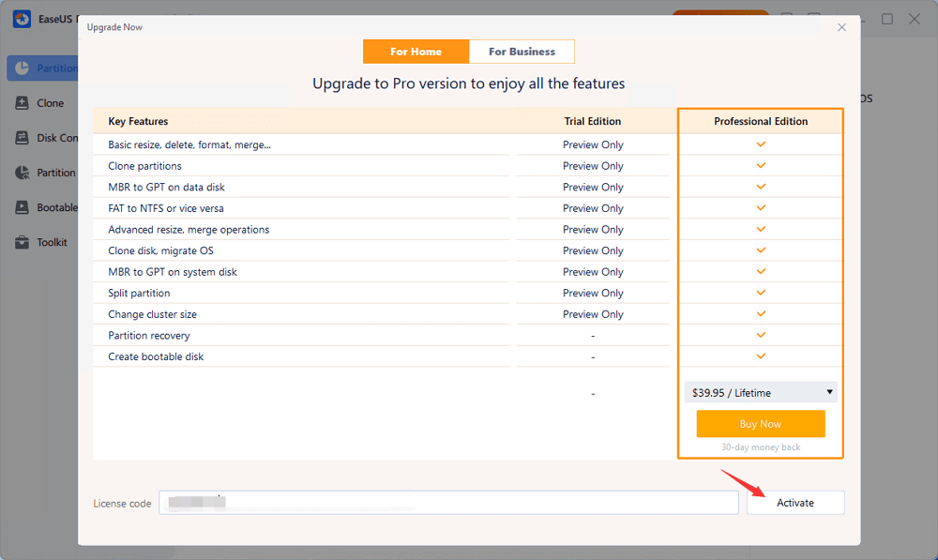Click the Professional checkmark for Create bootable disk
The width and height of the screenshot is (938, 560).
[x=761, y=356]
